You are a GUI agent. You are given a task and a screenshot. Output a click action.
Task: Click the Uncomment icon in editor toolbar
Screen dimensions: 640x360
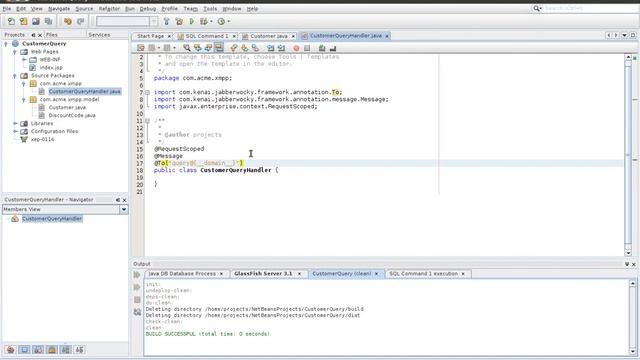coord(333,48)
